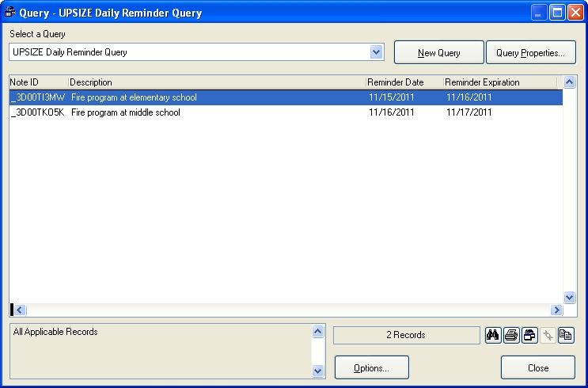The width and height of the screenshot is (588, 388).
Task: Click the Reminder Expiration column header
Action: [x=499, y=82]
